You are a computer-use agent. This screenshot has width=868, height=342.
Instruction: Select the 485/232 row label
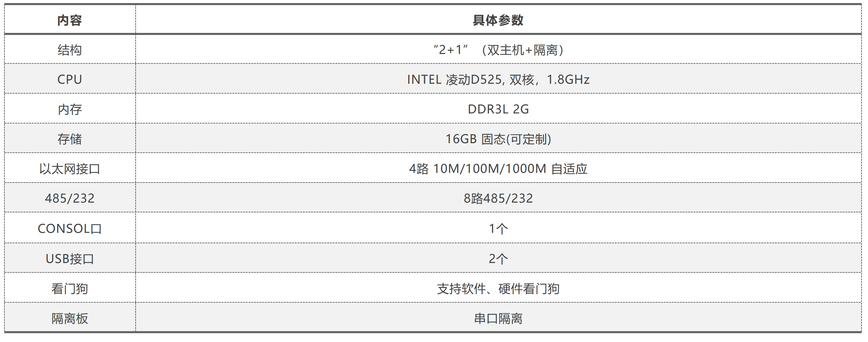(x=70, y=198)
